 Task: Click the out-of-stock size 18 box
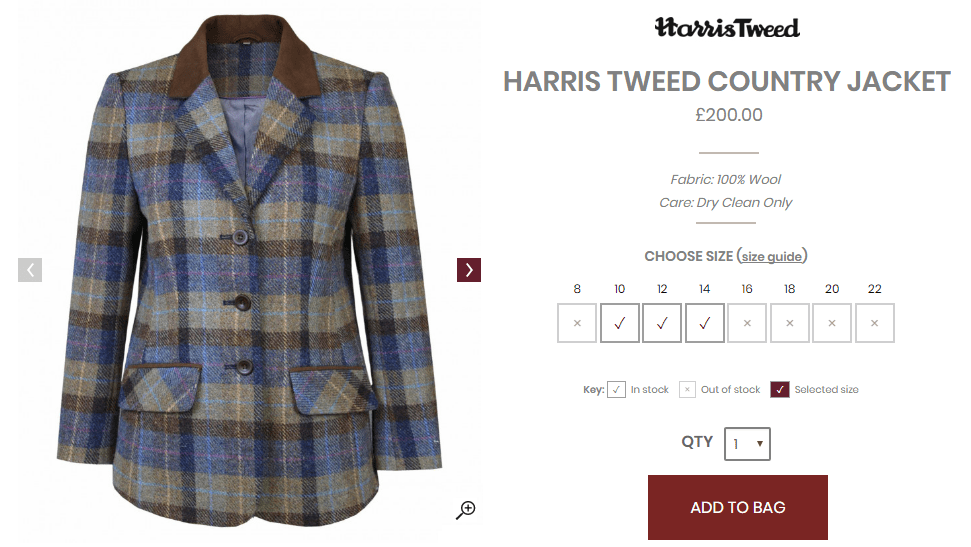(x=790, y=323)
